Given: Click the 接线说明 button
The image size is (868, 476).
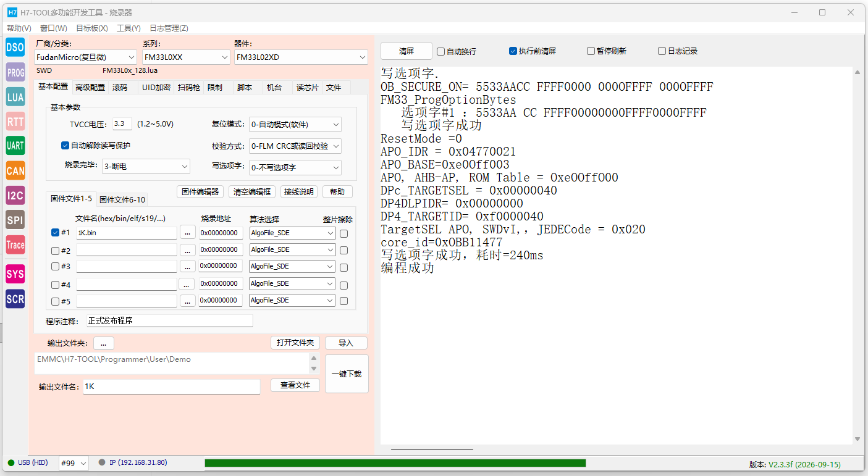Looking at the screenshot, I should click(299, 192).
